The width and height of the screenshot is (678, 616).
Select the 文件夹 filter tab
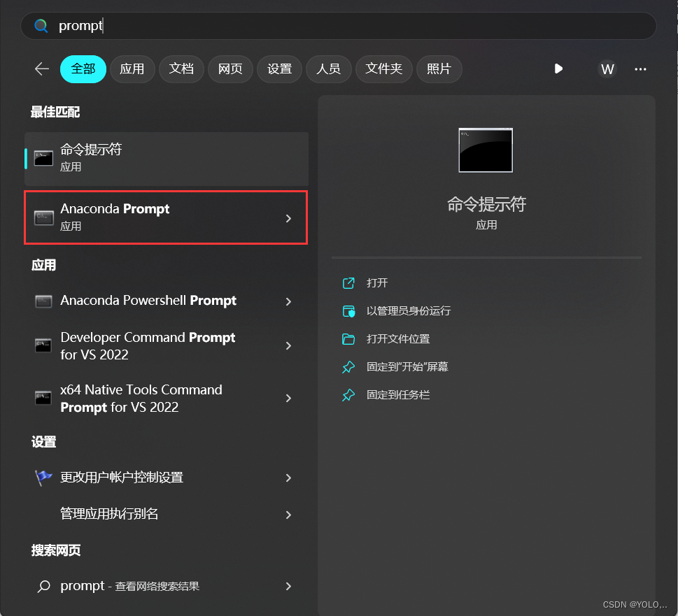pyautogui.click(x=383, y=69)
